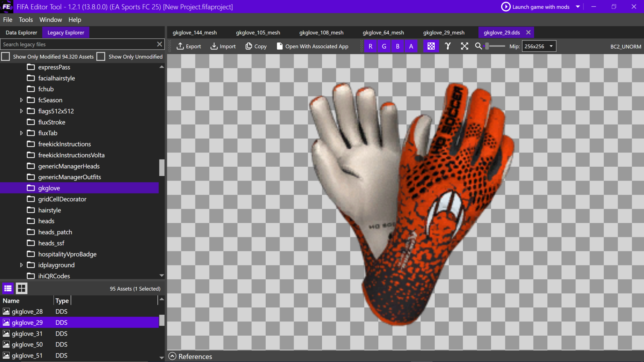This screenshot has width=644, height=362.
Task: Open the gkglove_29_mesh tab
Action: coord(444,32)
